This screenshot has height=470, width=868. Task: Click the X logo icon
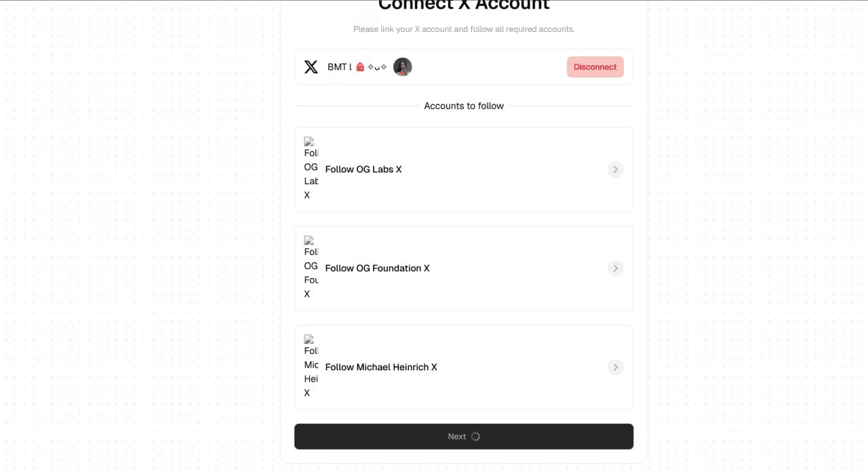point(311,67)
